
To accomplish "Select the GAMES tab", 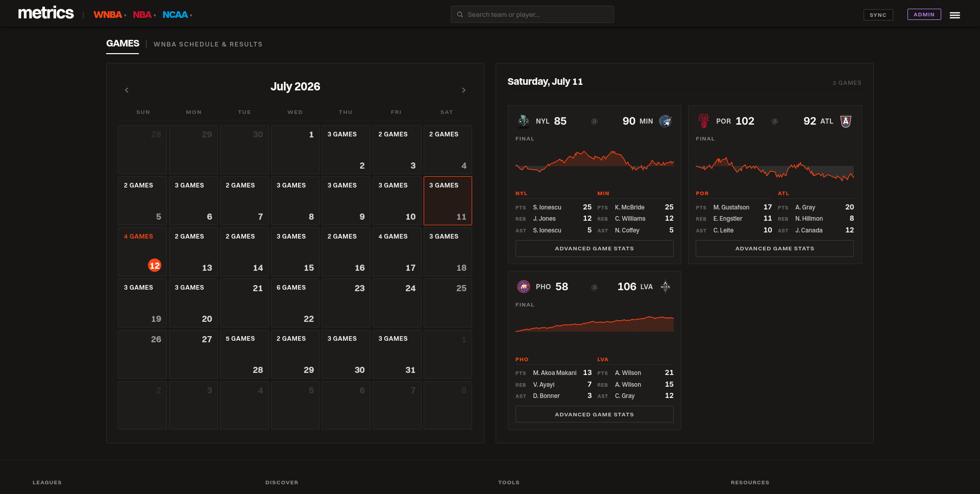I will pyautogui.click(x=122, y=44).
